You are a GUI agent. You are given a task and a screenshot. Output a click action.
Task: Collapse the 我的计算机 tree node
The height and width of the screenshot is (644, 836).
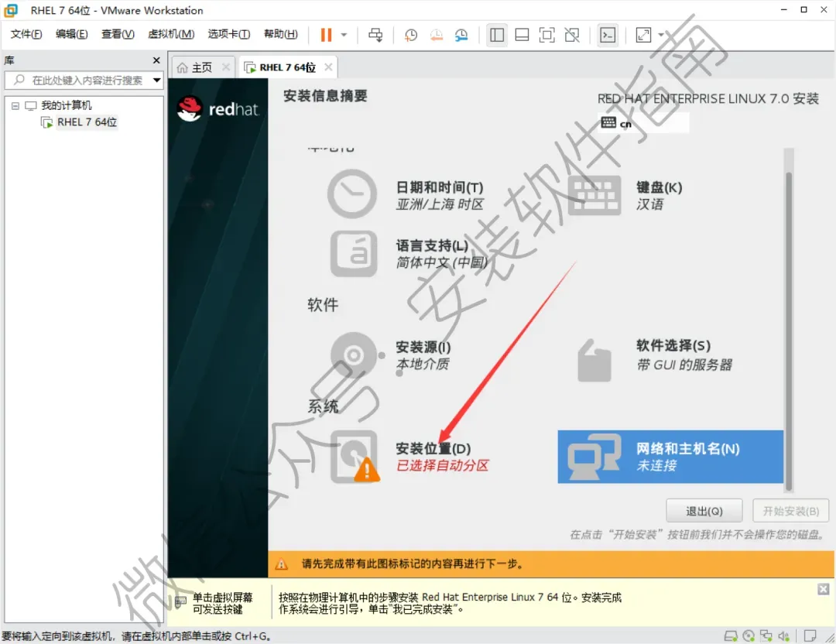pos(15,105)
